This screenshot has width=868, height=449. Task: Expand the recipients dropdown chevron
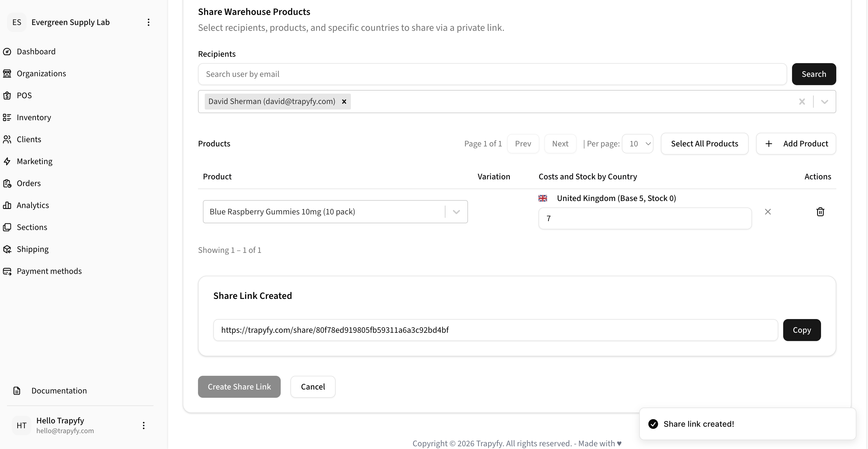click(825, 102)
